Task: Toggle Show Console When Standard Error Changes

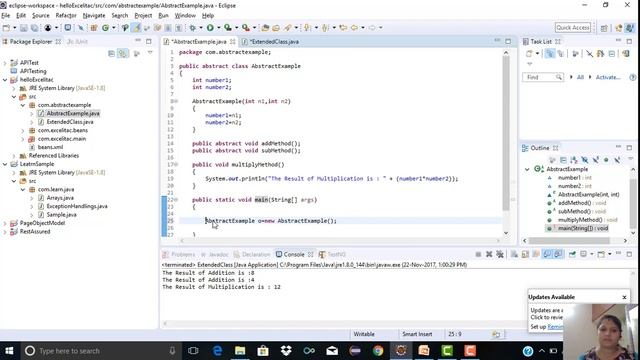Action: tap(558, 254)
